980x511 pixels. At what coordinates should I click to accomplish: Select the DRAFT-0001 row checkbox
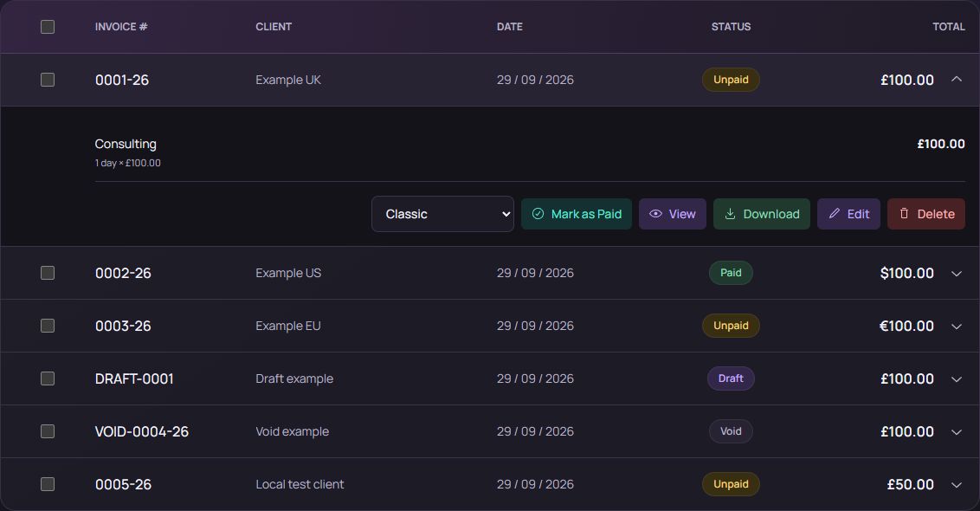pyautogui.click(x=48, y=379)
